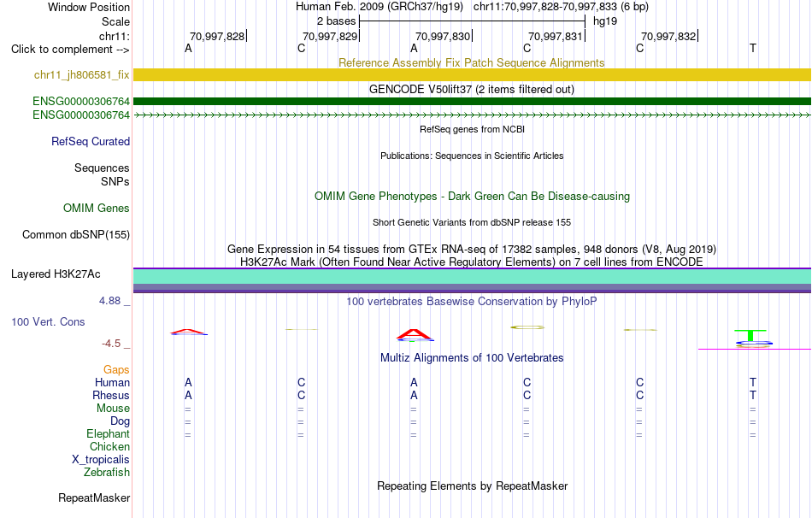Click the Zebrafish species label
This screenshot has height=518, width=812.
(107, 473)
